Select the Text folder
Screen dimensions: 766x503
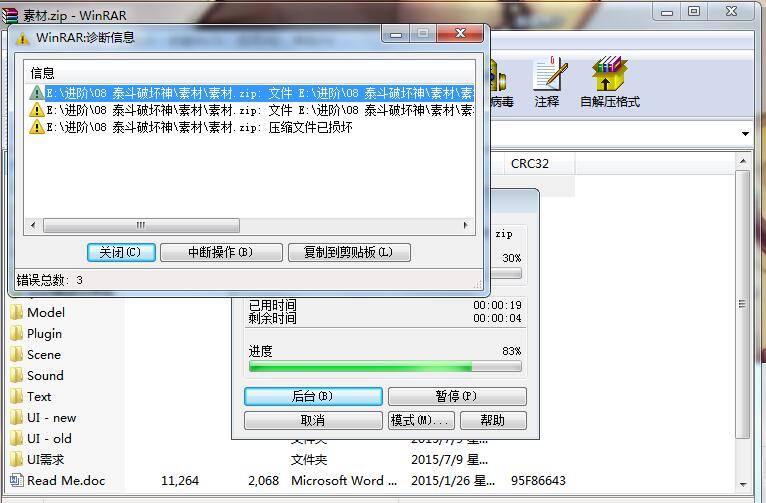click(31, 397)
